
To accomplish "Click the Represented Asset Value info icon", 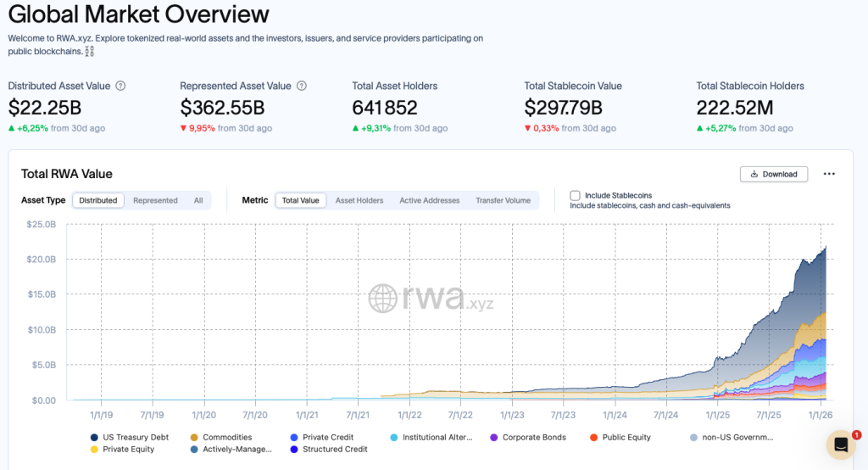I will coord(302,86).
